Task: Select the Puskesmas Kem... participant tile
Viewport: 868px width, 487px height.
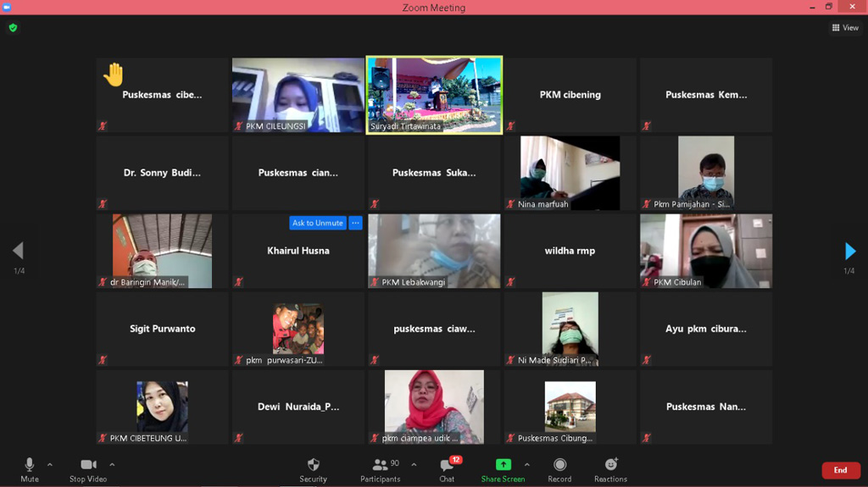Action: [706, 95]
